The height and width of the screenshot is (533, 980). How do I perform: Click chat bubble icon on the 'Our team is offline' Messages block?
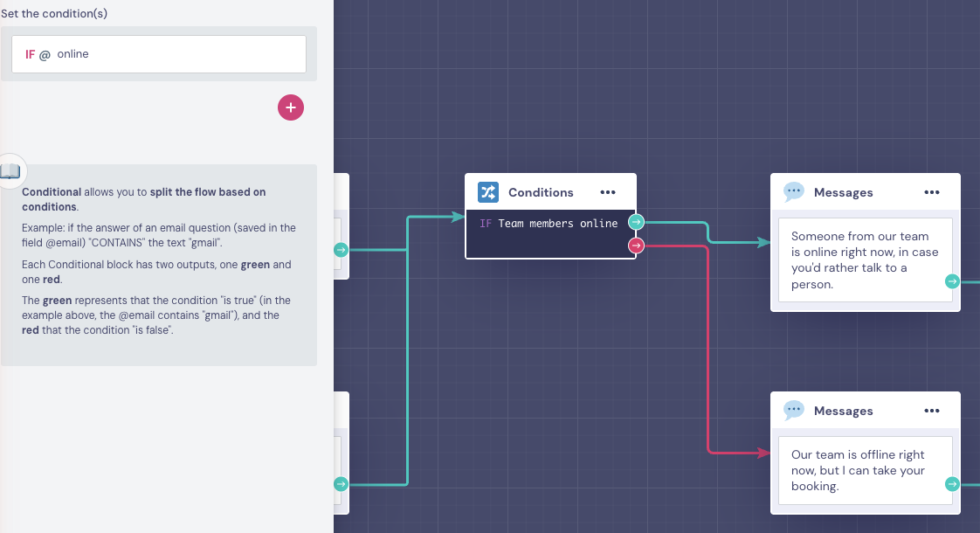[794, 410]
